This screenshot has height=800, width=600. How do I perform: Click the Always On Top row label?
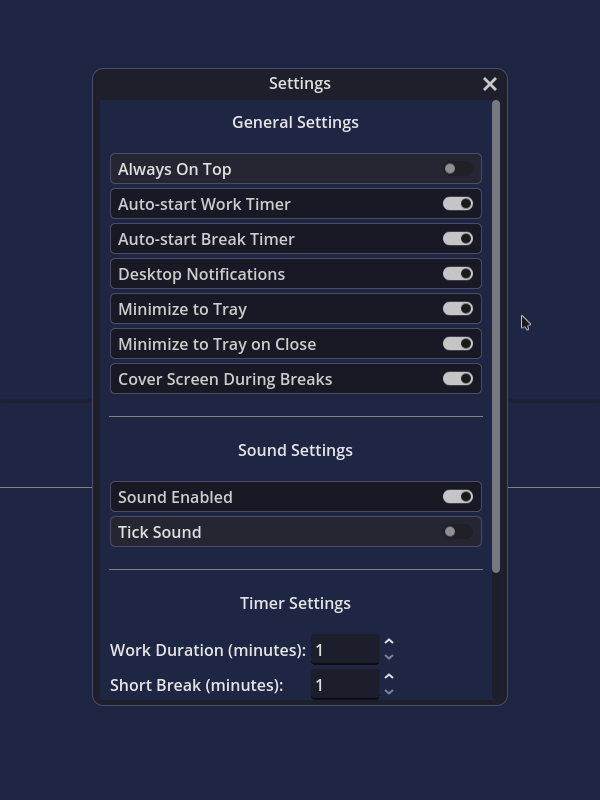[175, 169]
